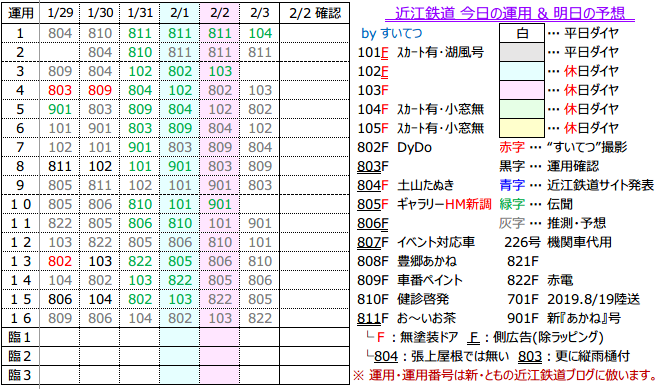
Task: Click the author name by すいてつ
Action: [x=392, y=33]
